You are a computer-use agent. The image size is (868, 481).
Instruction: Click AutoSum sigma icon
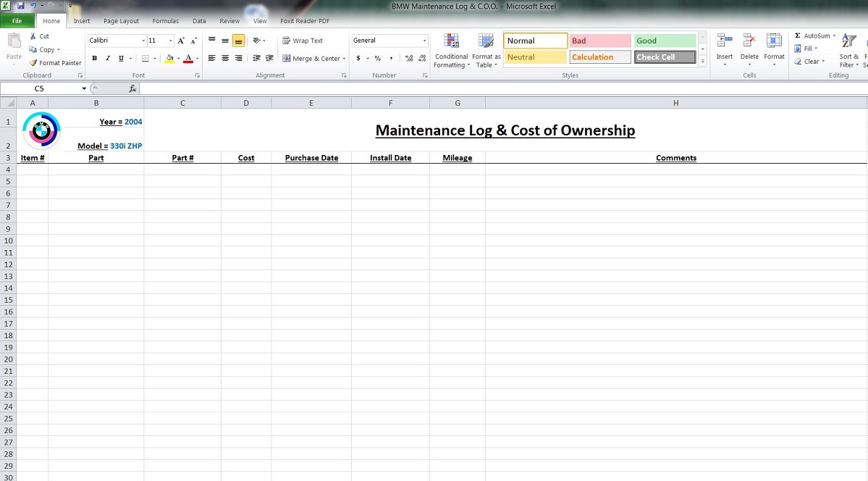[x=798, y=35]
